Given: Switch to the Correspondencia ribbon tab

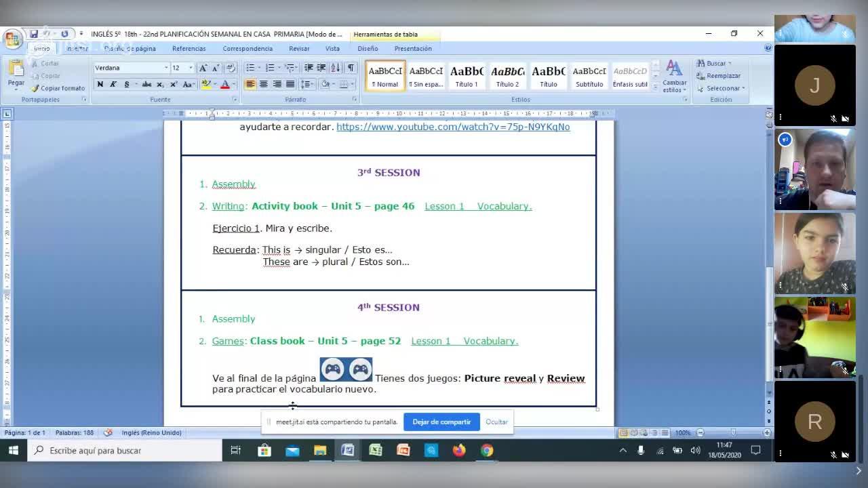Looking at the screenshot, I should coord(248,49).
